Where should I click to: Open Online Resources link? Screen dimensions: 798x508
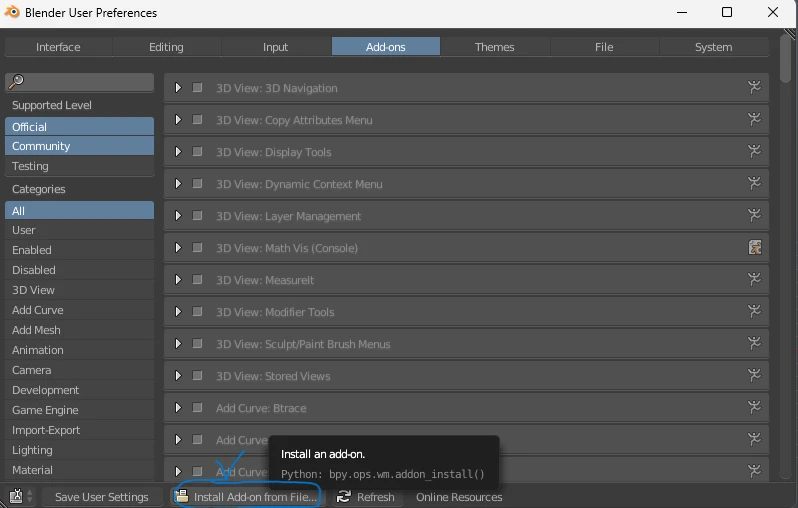[x=459, y=496]
